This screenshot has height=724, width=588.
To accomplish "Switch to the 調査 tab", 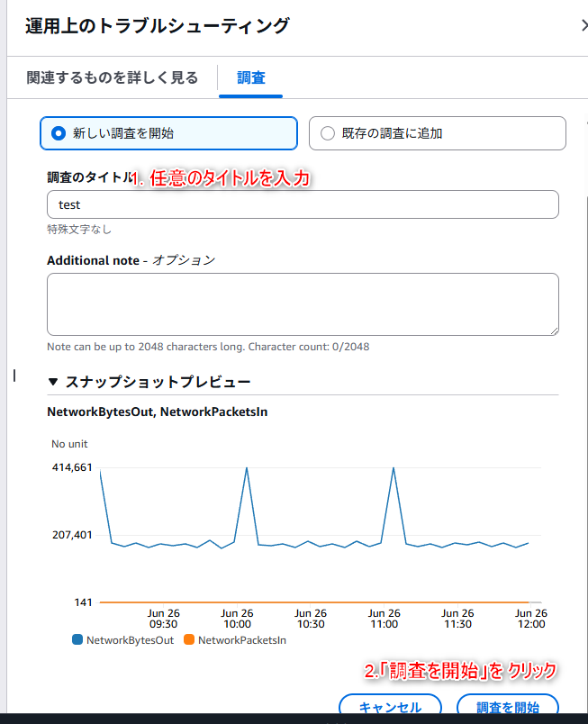I will 250,77.
